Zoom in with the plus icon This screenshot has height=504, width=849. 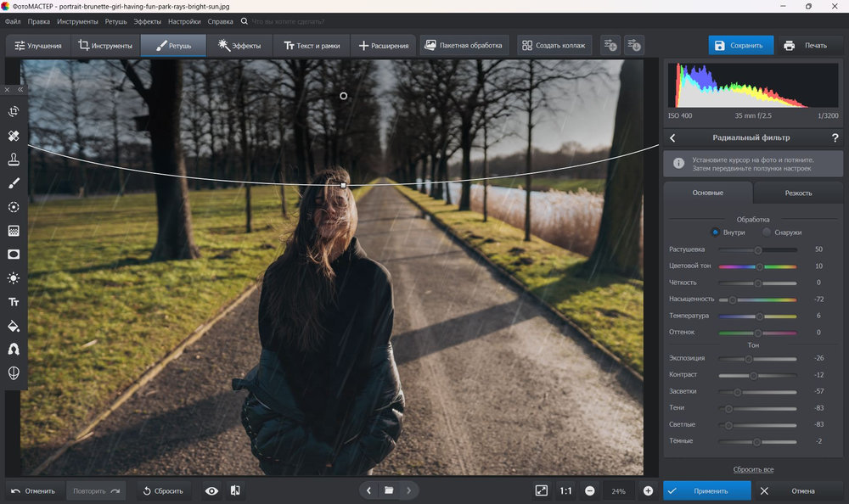pos(648,490)
